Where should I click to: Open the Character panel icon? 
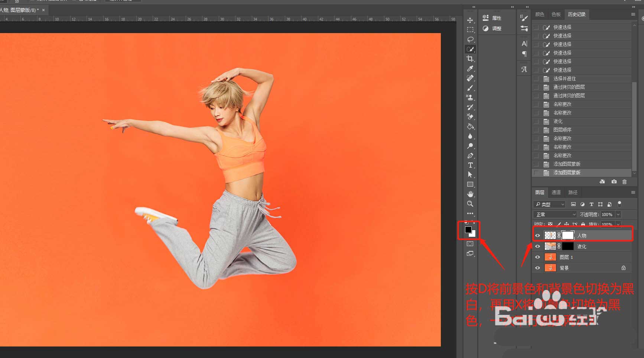coord(524,43)
